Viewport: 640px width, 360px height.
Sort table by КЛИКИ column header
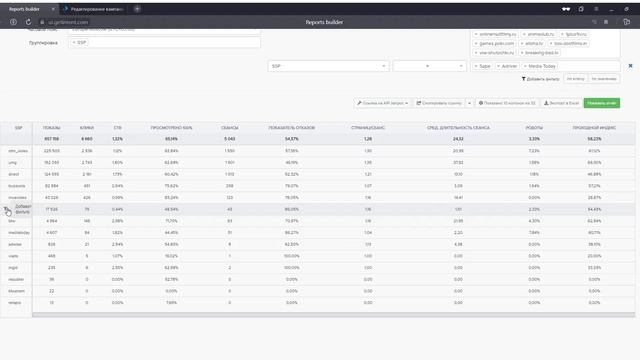coord(87,128)
